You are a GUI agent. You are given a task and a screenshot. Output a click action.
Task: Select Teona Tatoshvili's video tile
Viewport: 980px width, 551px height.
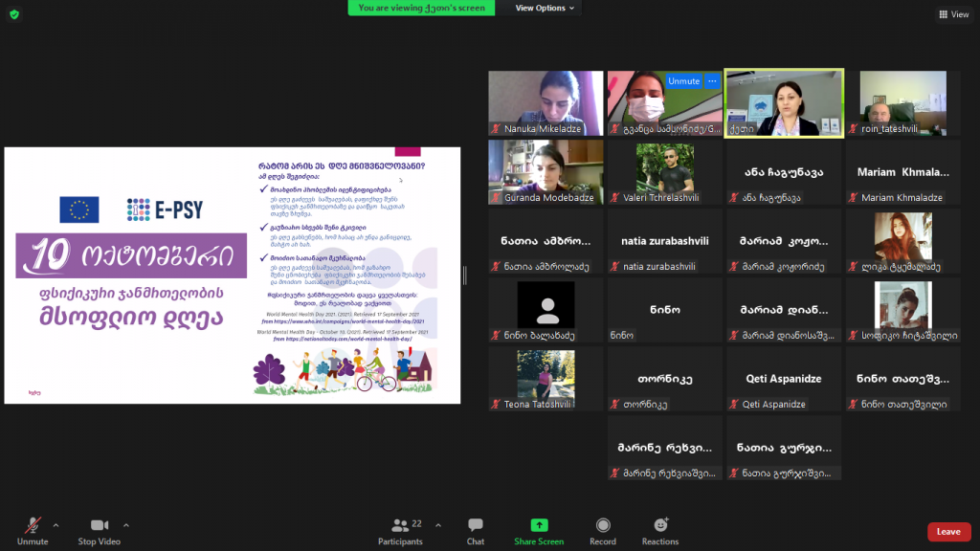546,379
